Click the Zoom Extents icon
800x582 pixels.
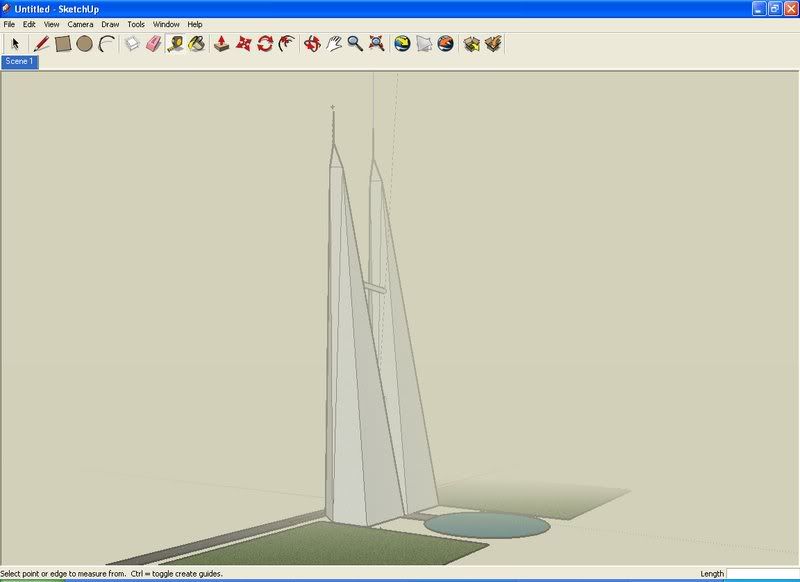pos(377,44)
